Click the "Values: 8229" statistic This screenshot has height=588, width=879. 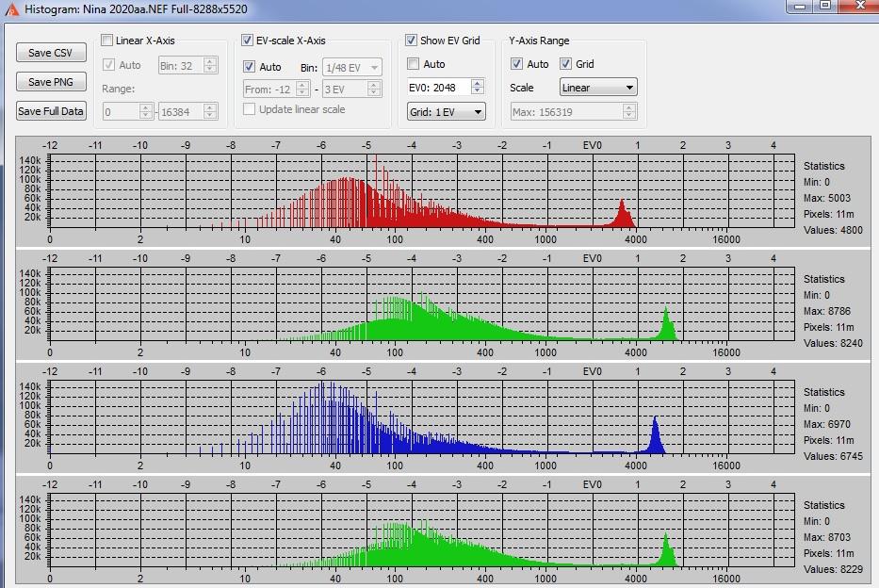point(833,569)
